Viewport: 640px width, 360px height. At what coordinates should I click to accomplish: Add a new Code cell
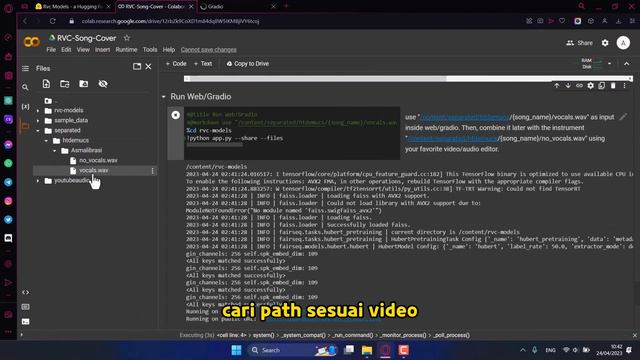(176, 64)
